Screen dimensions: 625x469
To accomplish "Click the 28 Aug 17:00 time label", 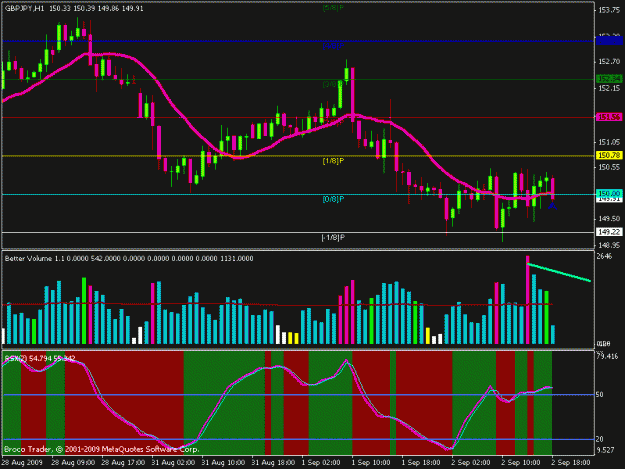I will pyautogui.click(x=123, y=463).
